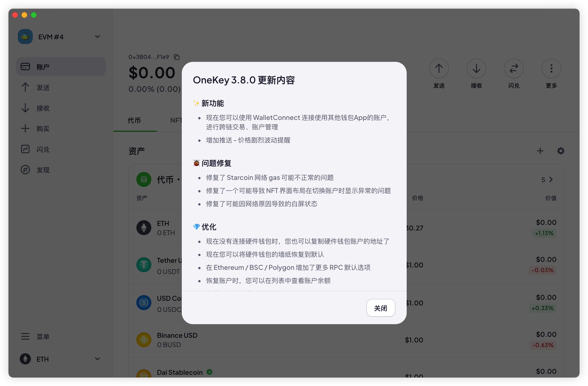The image size is (588, 386).
Task: Select 账户 in the sidebar
Action: click(x=61, y=67)
